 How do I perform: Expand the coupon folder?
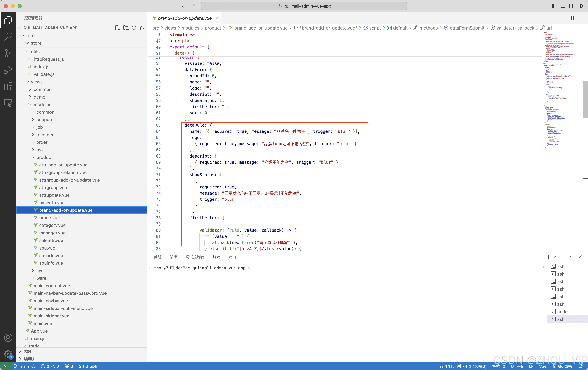44,119
